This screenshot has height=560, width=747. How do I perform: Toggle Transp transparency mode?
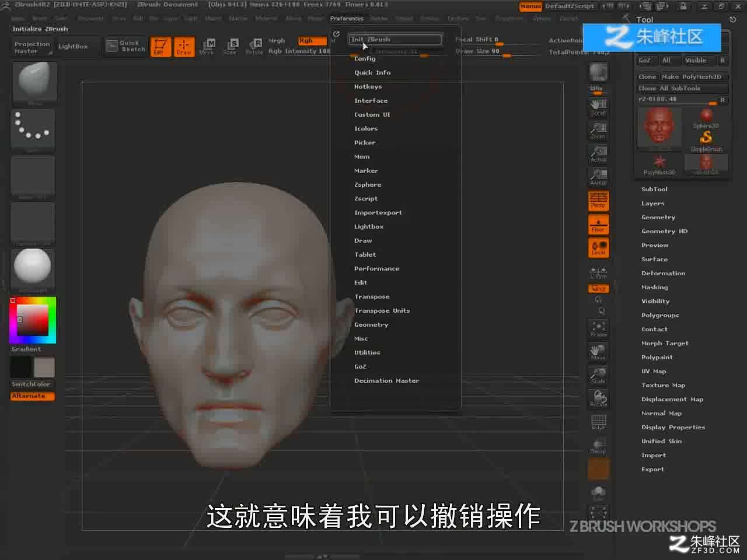click(x=598, y=446)
